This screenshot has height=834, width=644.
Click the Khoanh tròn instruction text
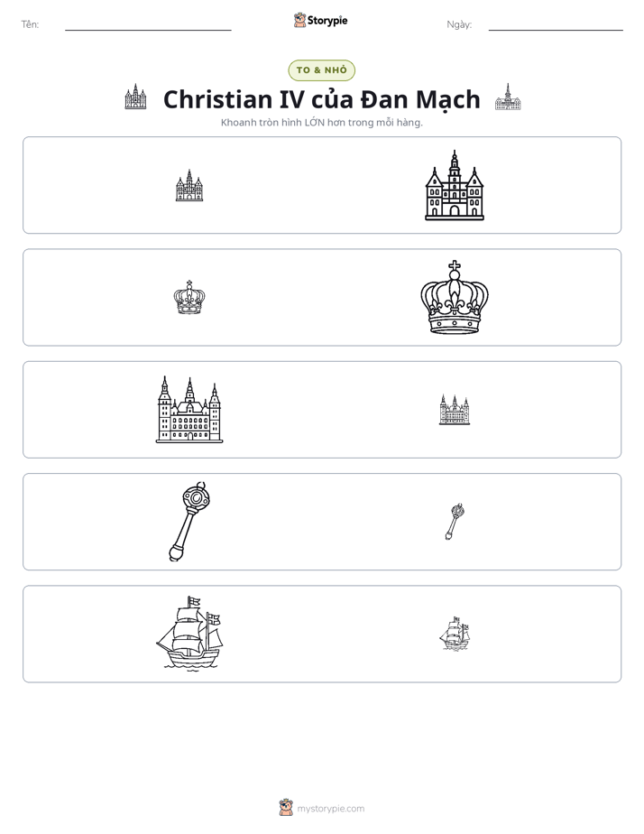tap(321, 123)
